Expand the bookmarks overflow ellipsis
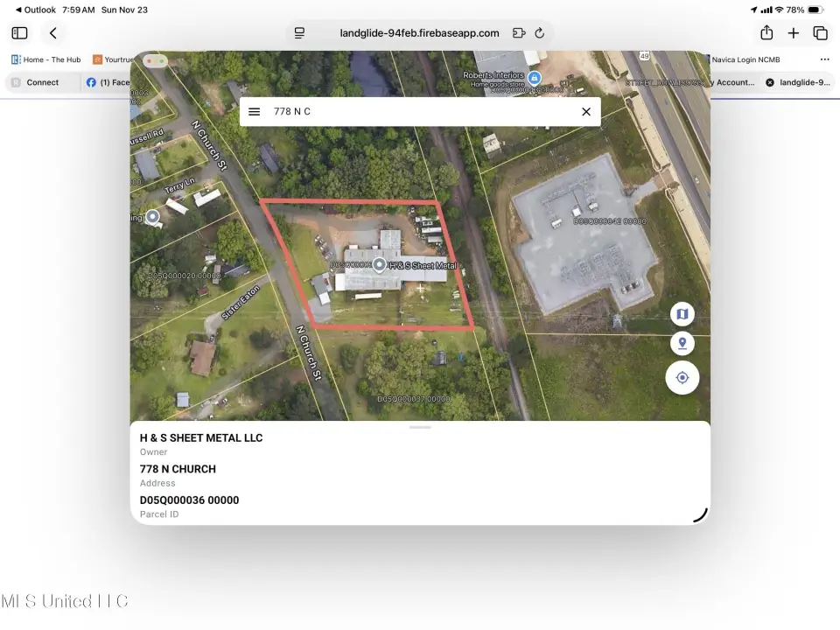This screenshot has height=630, width=840. (824, 59)
